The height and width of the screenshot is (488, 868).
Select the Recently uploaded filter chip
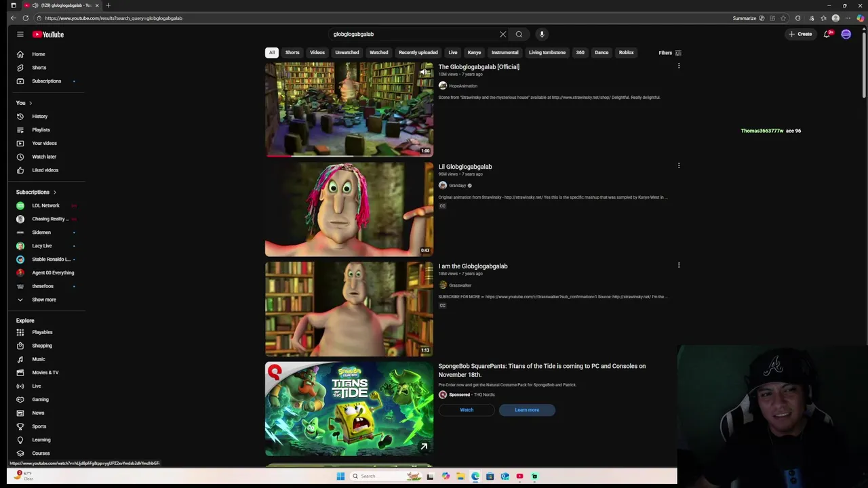(418, 52)
